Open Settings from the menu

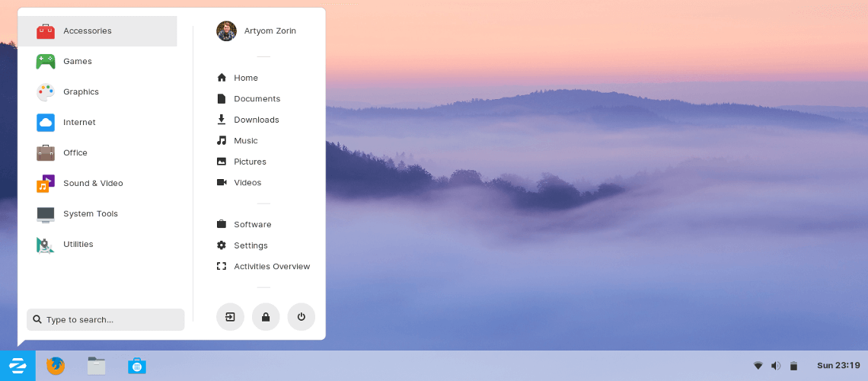[251, 245]
